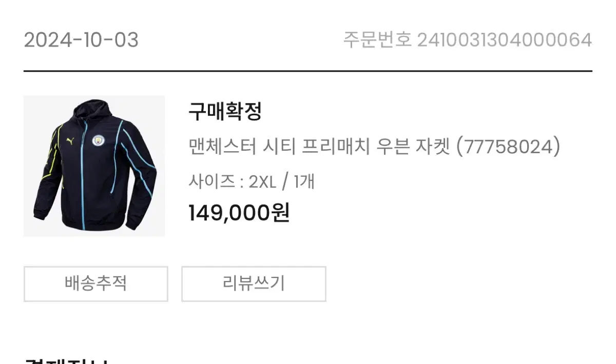Click the black divider line below the date
616x364 pixels.
(308, 71)
